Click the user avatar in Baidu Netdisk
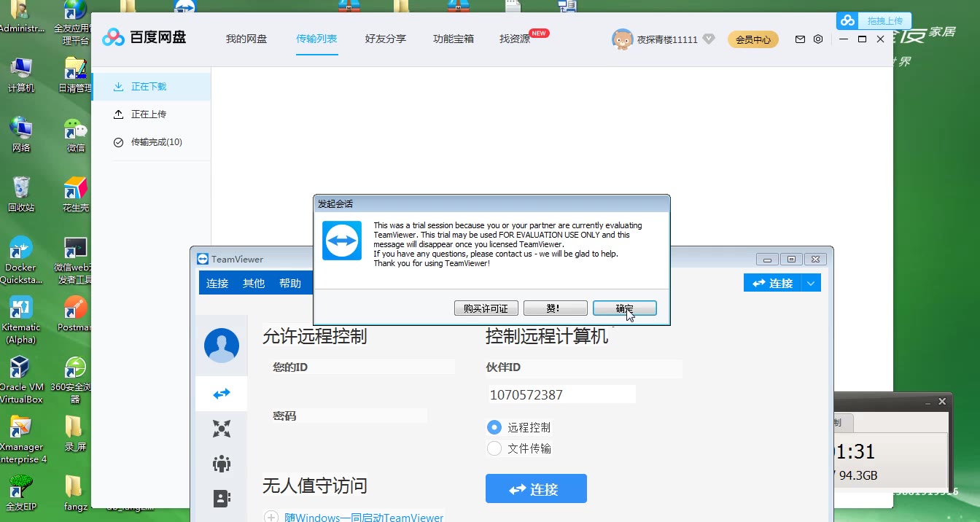Image resolution: width=980 pixels, height=522 pixels. pyautogui.click(x=622, y=39)
